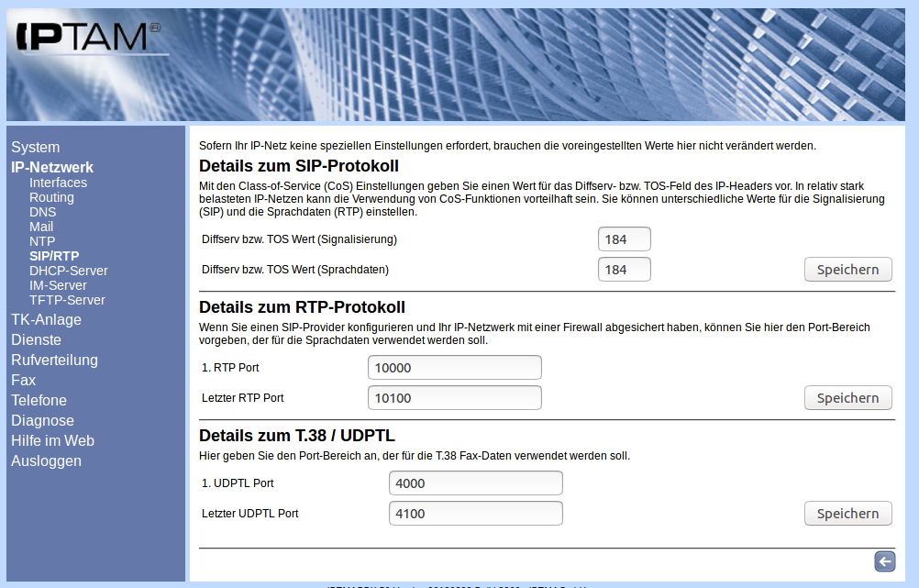
Task: Log out via Ausloggen
Action: tap(46, 460)
